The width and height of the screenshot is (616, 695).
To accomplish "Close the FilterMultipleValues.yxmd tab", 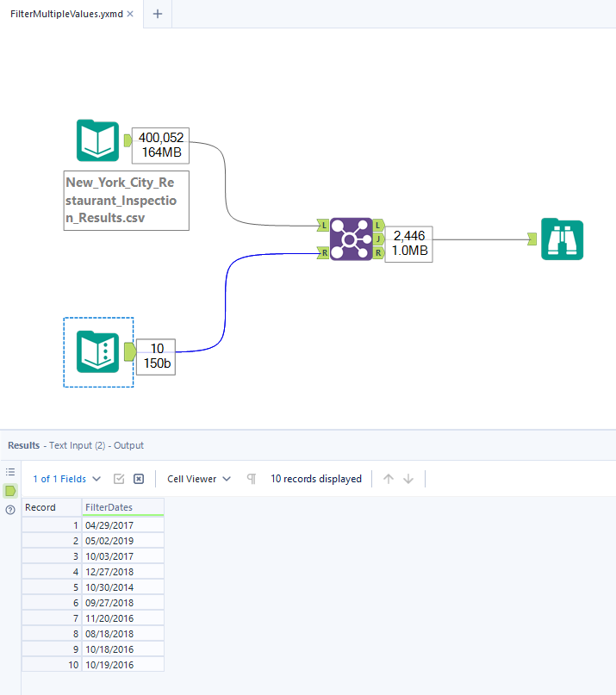I will [x=130, y=14].
